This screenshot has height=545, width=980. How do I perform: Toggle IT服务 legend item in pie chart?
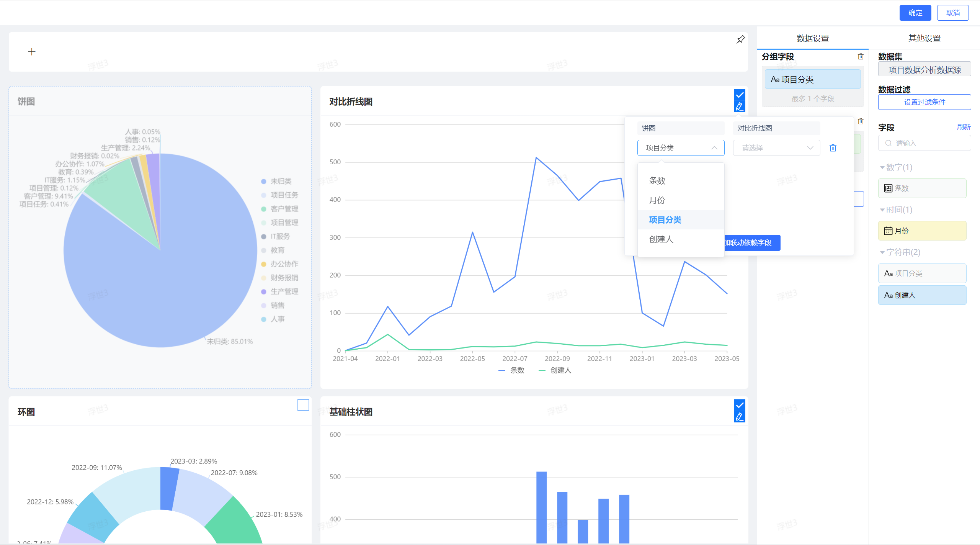(x=276, y=236)
